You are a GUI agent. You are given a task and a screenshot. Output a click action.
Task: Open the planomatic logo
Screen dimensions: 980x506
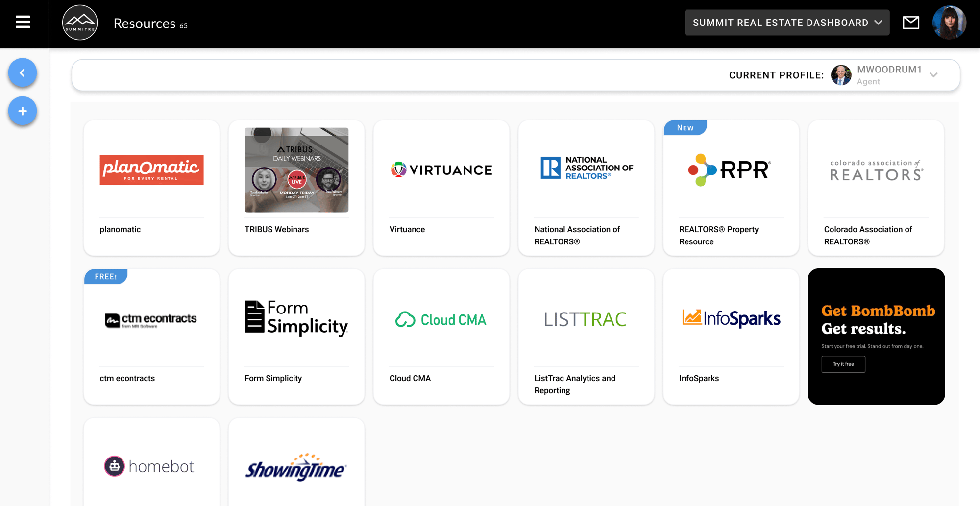coord(151,170)
